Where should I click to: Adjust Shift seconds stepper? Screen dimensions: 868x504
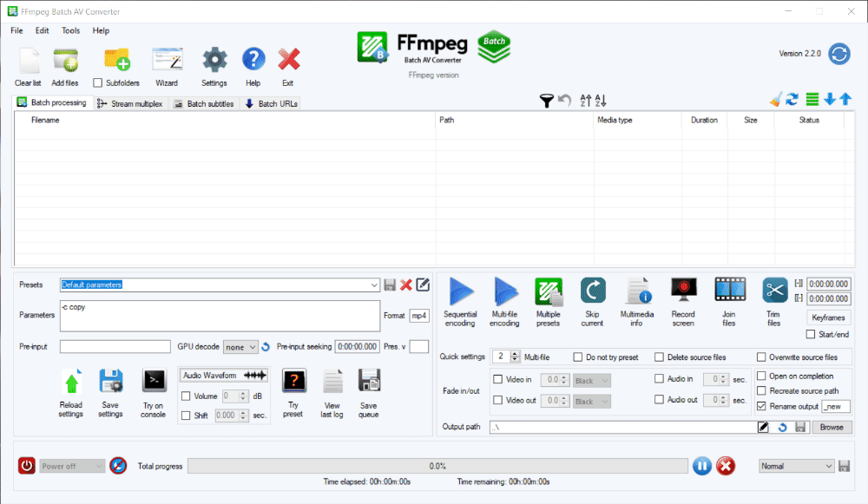point(243,416)
